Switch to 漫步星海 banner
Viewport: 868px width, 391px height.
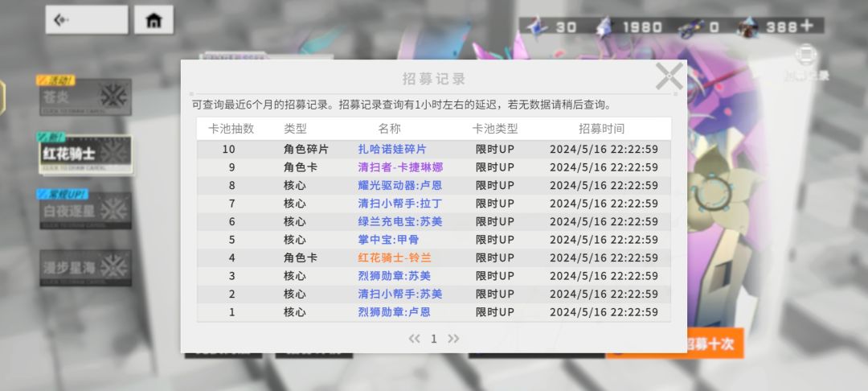[85, 268]
